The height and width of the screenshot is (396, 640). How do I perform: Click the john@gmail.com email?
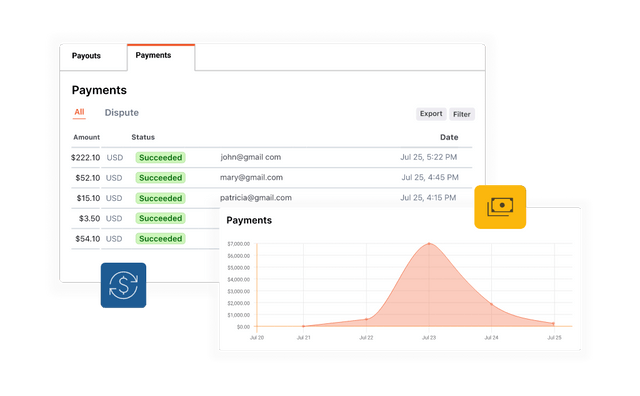pyautogui.click(x=251, y=157)
